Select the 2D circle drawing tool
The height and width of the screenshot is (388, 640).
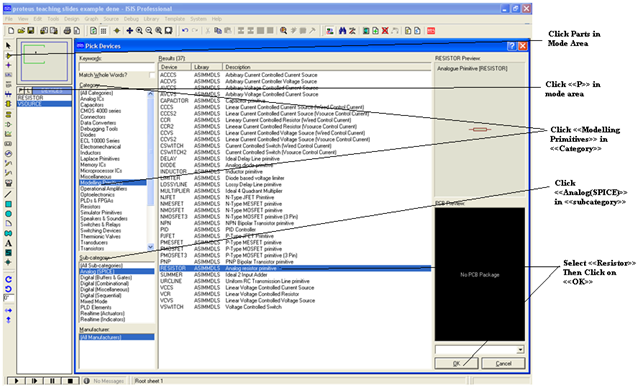8,214
